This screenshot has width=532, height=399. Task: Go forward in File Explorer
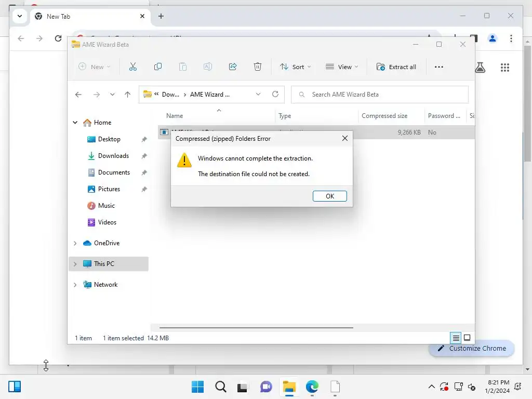97,95
